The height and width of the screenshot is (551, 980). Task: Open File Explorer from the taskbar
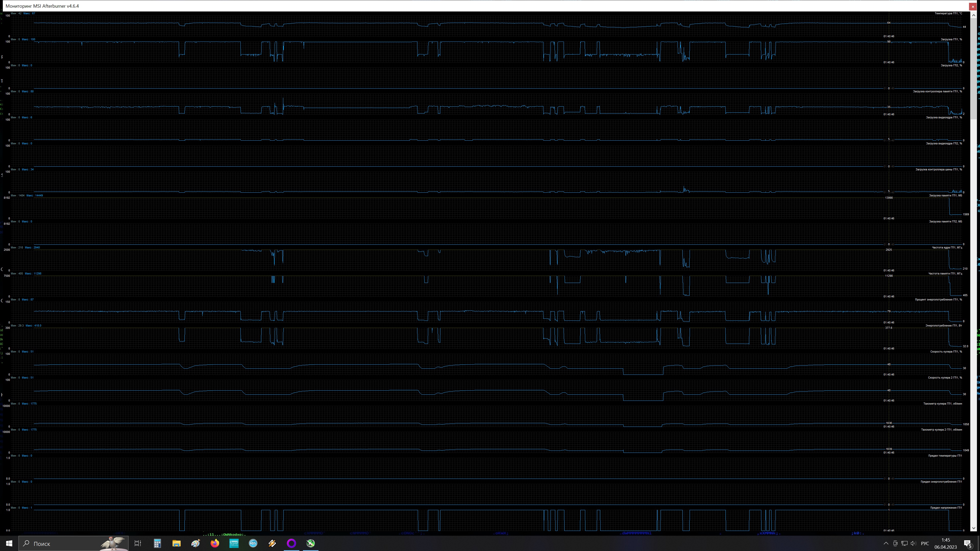click(176, 543)
